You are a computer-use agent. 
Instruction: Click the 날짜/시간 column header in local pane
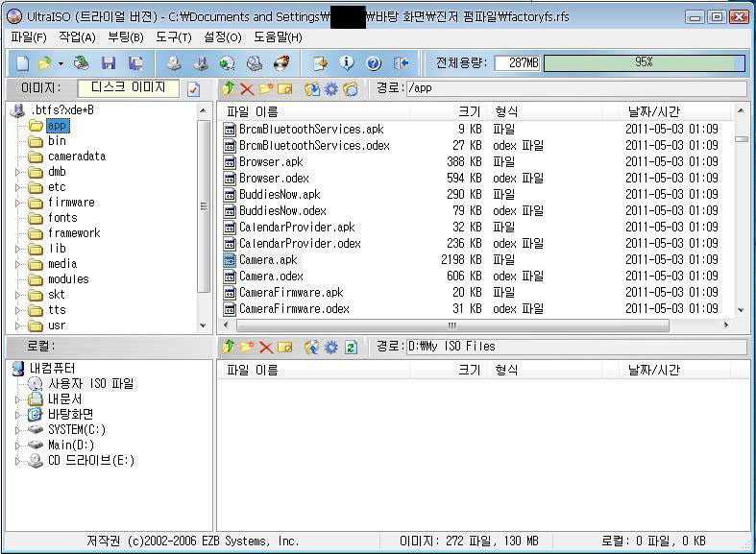pyautogui.click(x=653, y=370)
